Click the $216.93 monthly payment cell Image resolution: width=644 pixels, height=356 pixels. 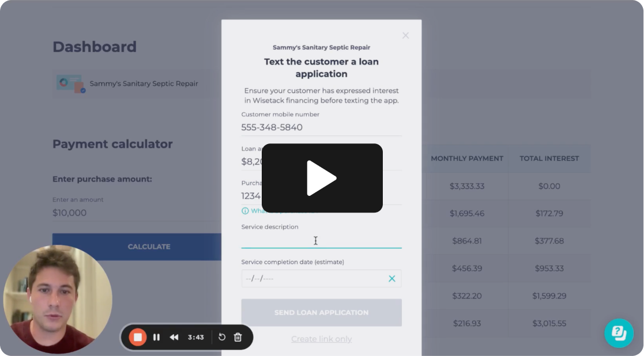pos(467,324)
